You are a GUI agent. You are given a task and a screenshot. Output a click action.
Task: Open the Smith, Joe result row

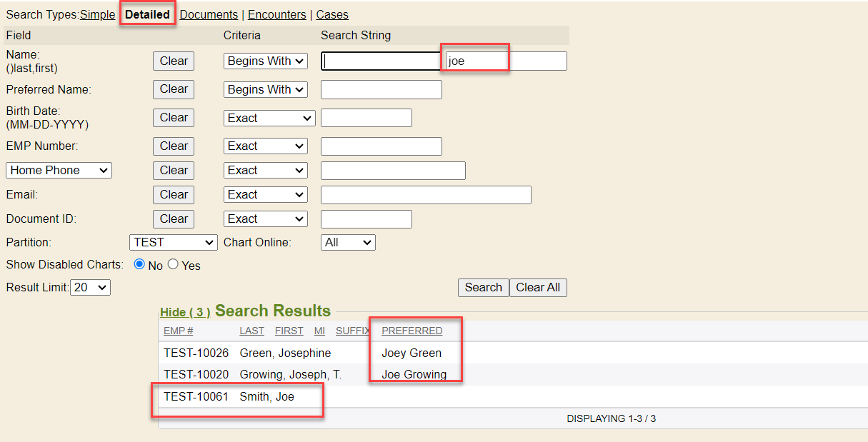266,397
